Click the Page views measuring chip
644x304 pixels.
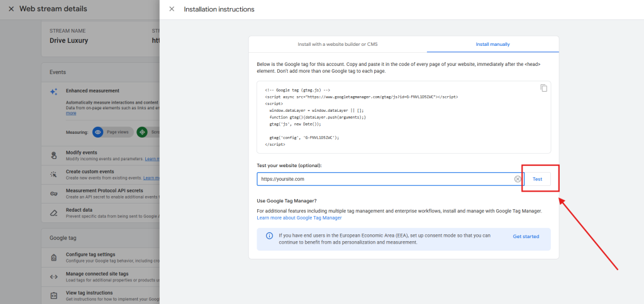(x=113, y=133)
